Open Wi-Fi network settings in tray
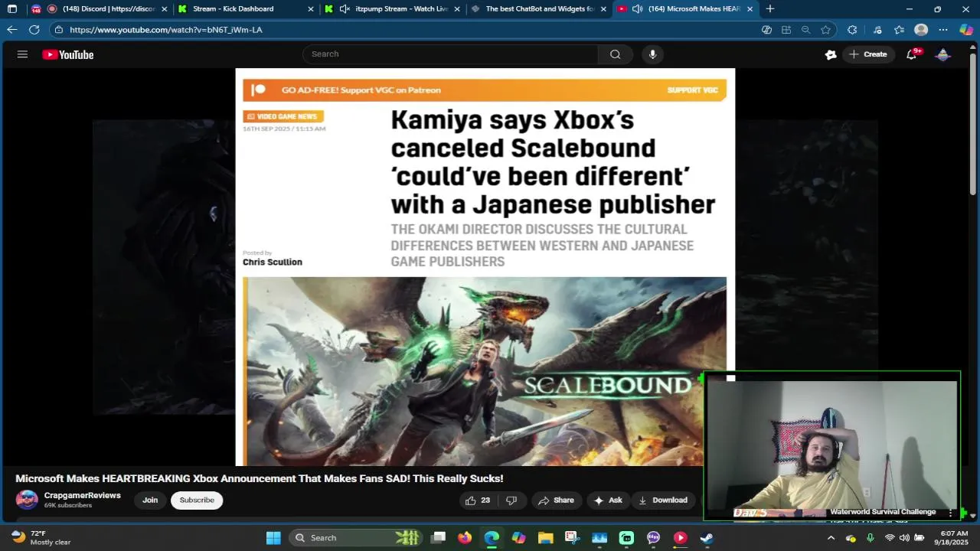The width and height of the screenshot is (980, 551). pos(889,538)
